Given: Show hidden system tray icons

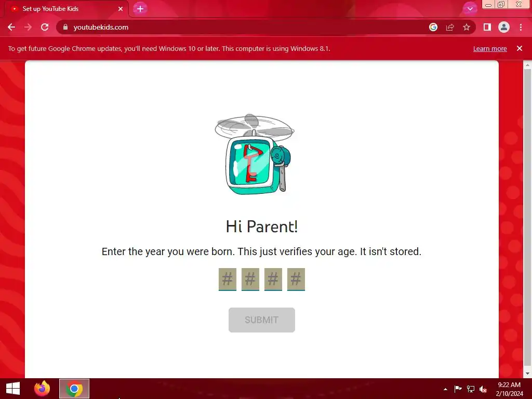Looking at the screenshot, I should click(x=445, y=389).
